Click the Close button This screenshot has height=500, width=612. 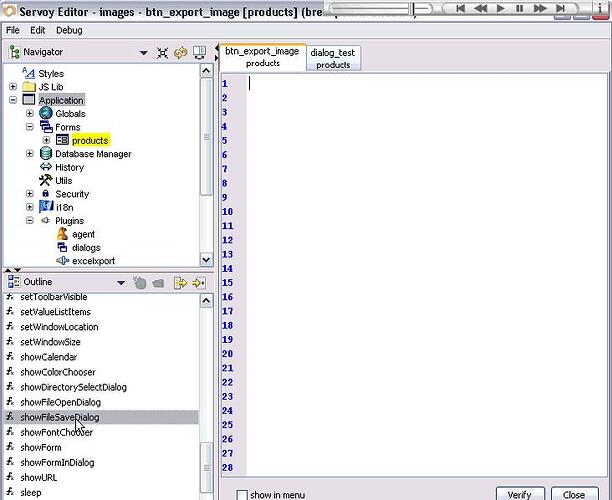point(575,494)
